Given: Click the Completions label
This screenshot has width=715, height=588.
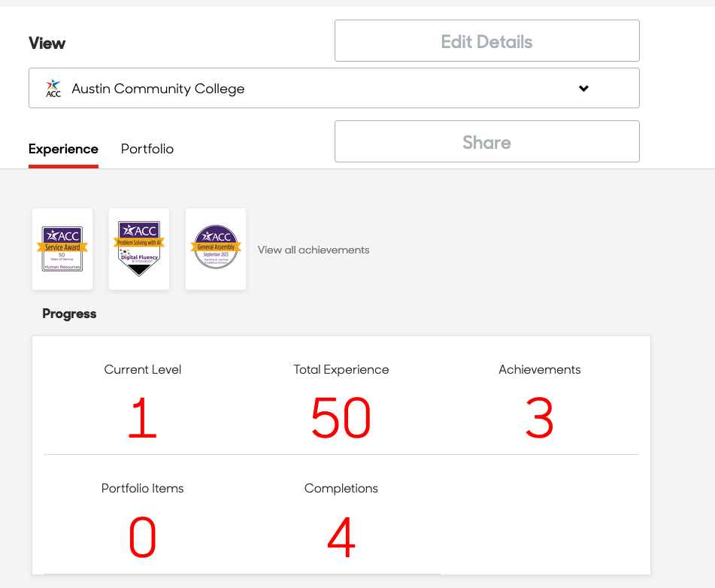Looking at the screenshot, I should (341, 488).
